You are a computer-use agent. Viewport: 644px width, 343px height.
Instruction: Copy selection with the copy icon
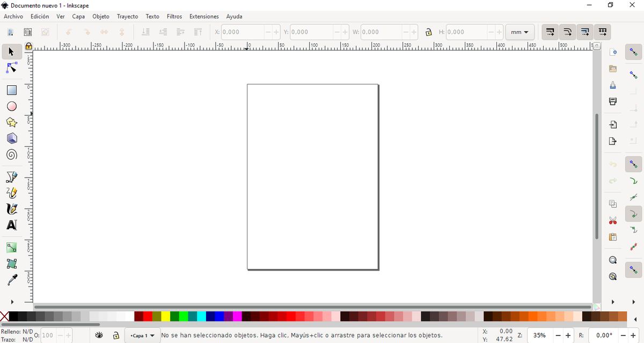[x=613, y=204]
